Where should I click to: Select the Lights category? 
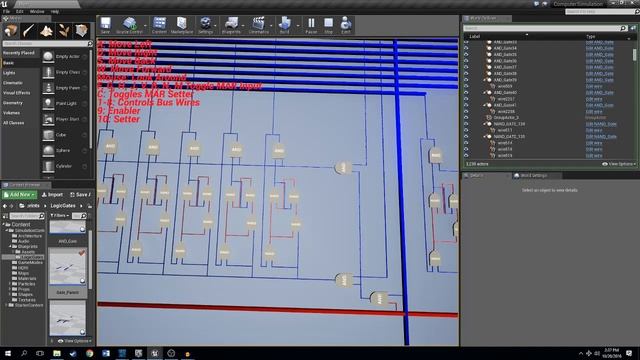click(9, 73)
